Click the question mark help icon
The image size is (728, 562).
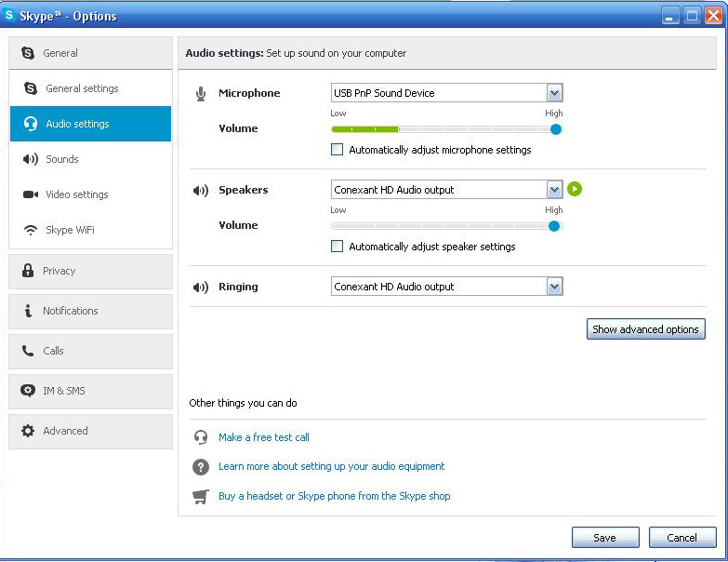point(201,467)
